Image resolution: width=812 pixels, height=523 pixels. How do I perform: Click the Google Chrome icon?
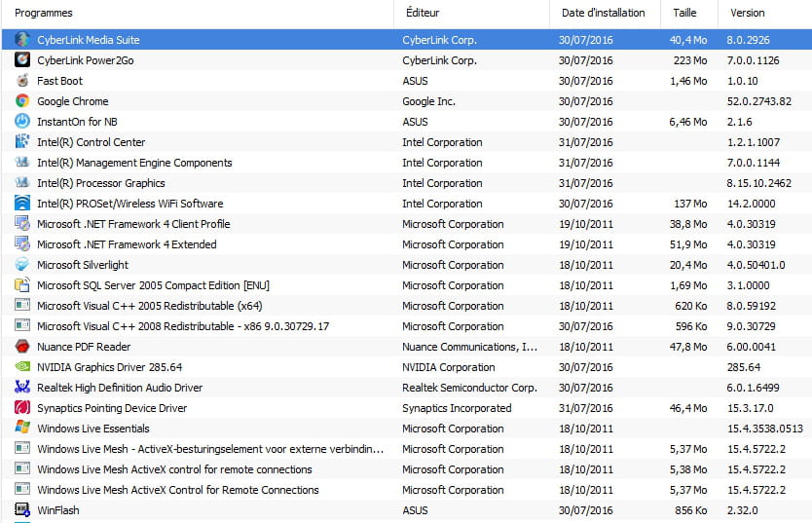[x=21, y=101]
